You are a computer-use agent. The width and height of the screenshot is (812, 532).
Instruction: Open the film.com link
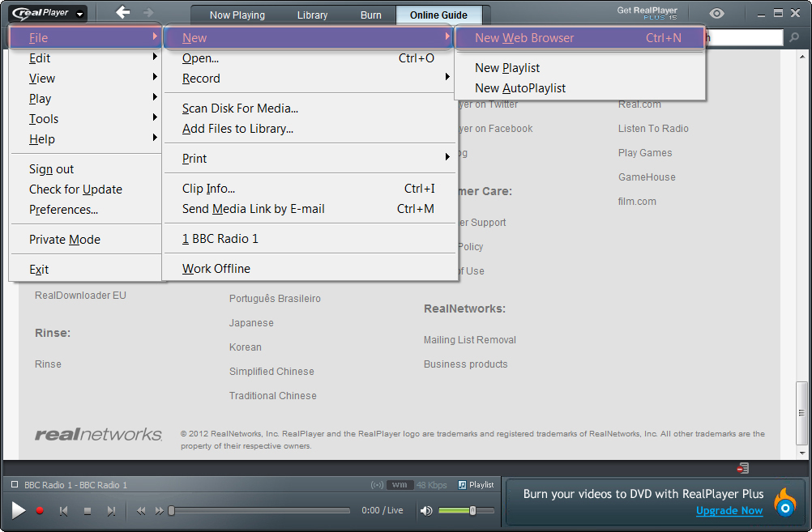tap(637, 202)
